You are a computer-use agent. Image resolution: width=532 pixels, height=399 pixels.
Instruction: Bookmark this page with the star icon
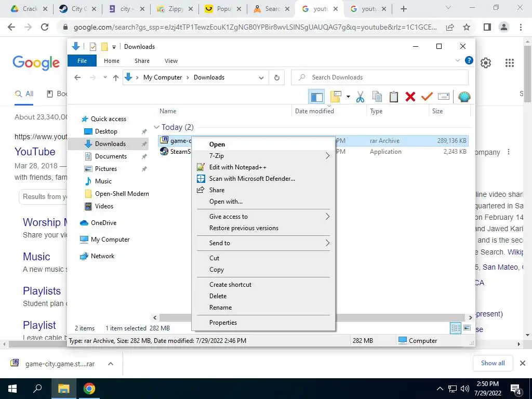(467, 27)
